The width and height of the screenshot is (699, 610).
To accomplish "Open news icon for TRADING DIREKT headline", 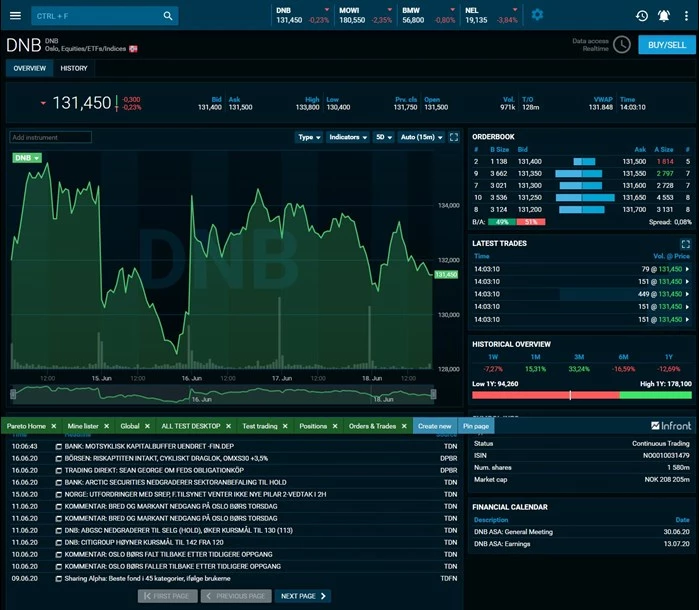I will click(x=58, y=470).
